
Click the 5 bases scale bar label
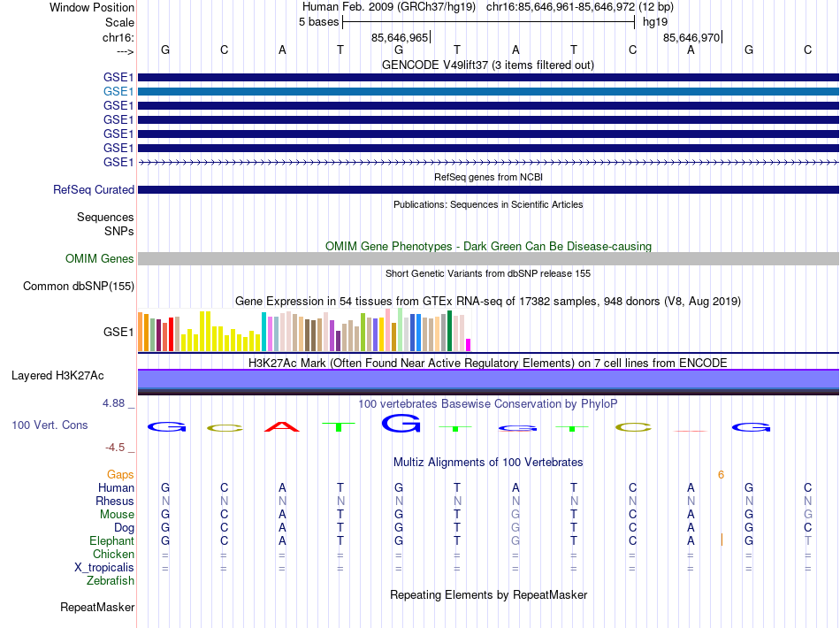point(318,22)
